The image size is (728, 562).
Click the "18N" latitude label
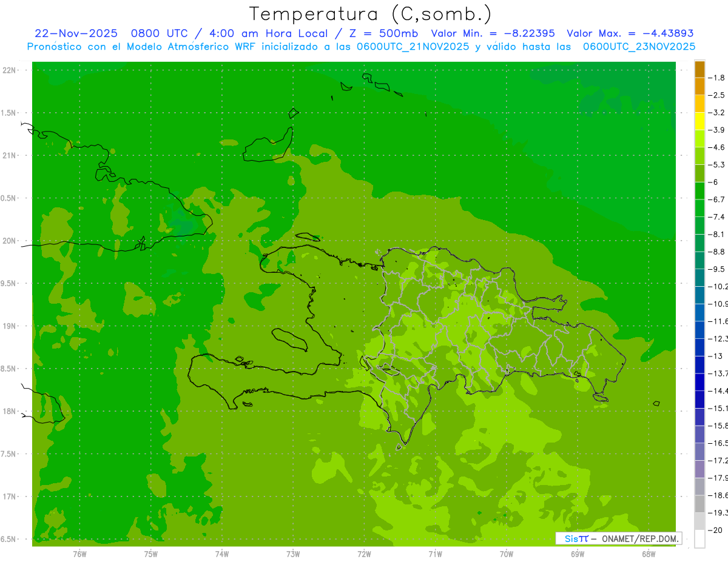tap(10, 411)
